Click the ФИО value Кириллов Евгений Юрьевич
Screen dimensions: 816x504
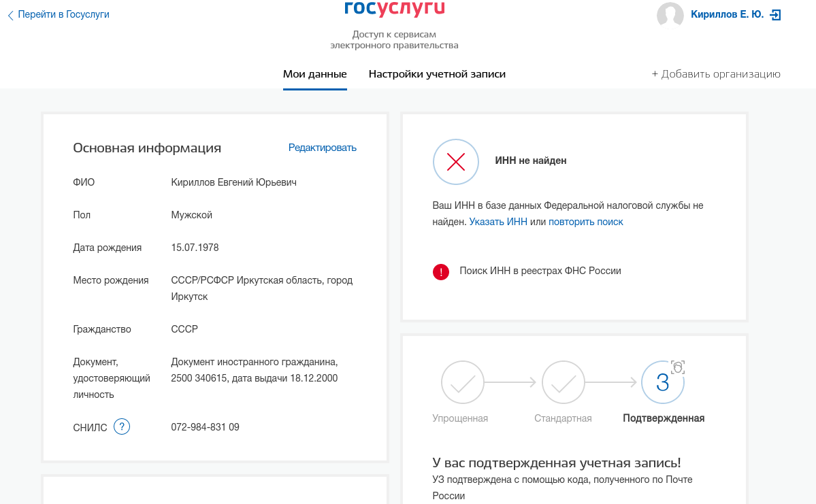233,182
